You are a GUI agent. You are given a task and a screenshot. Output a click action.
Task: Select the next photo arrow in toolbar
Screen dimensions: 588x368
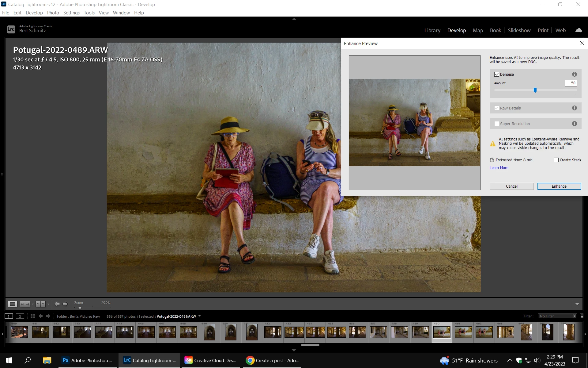(65, 304)
